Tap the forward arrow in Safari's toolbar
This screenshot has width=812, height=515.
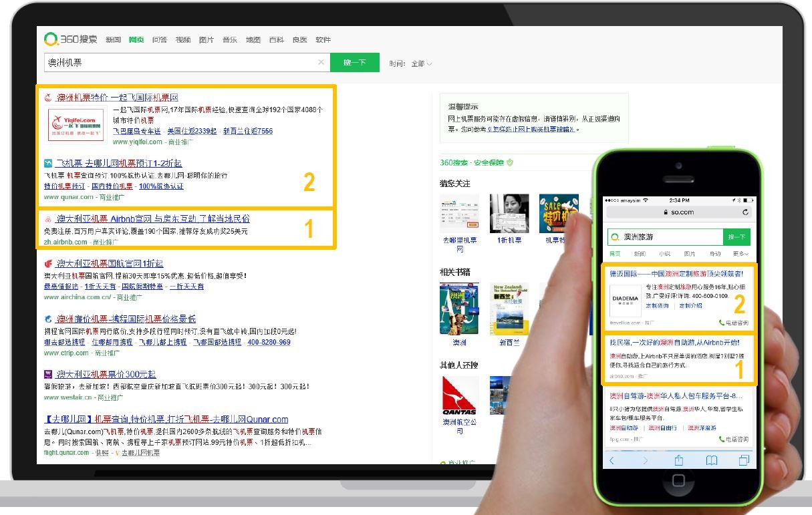point(646,460)
